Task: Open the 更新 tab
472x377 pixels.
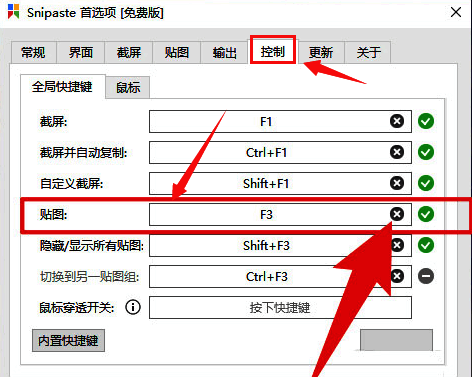Action: [x=321, y=52]
